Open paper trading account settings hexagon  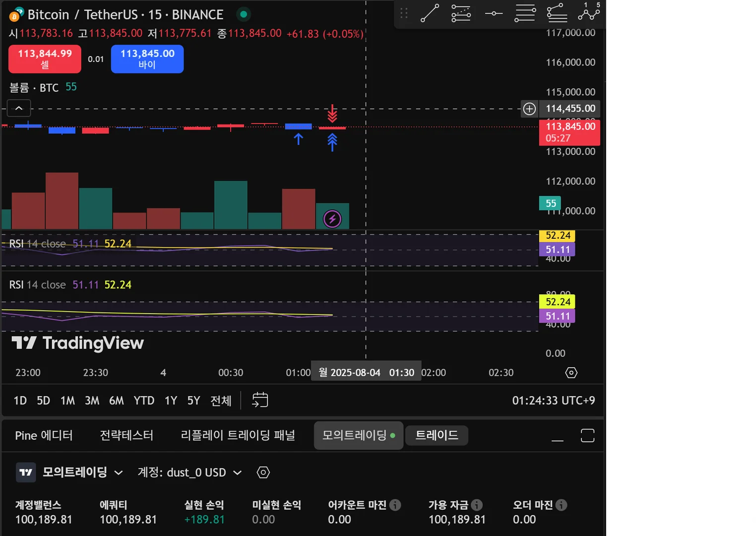(x=263, y=472)
